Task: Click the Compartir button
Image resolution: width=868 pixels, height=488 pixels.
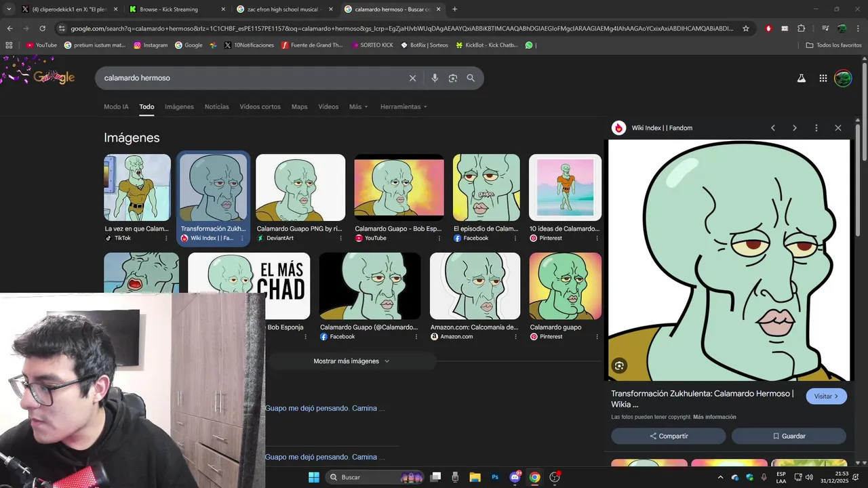Action: (669, 436)
